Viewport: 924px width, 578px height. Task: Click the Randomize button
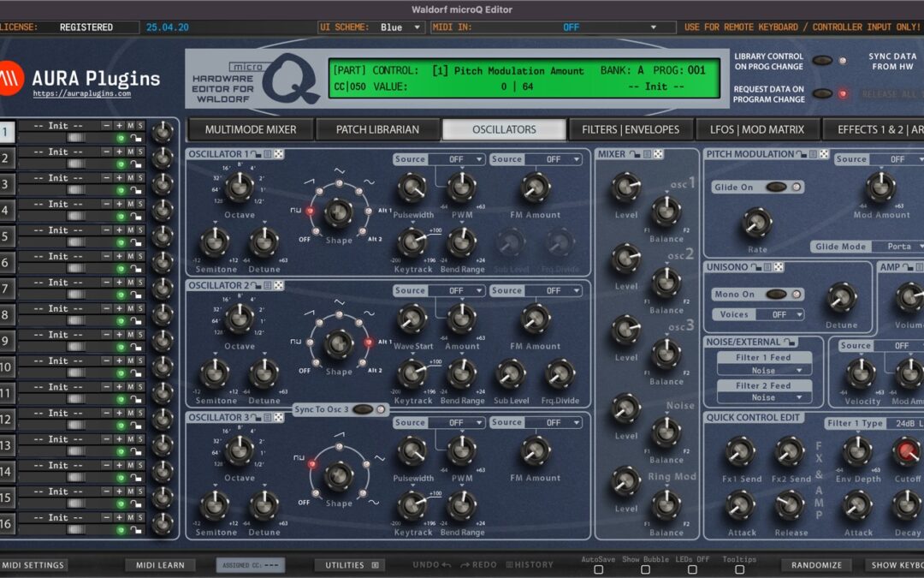(816, 565)
